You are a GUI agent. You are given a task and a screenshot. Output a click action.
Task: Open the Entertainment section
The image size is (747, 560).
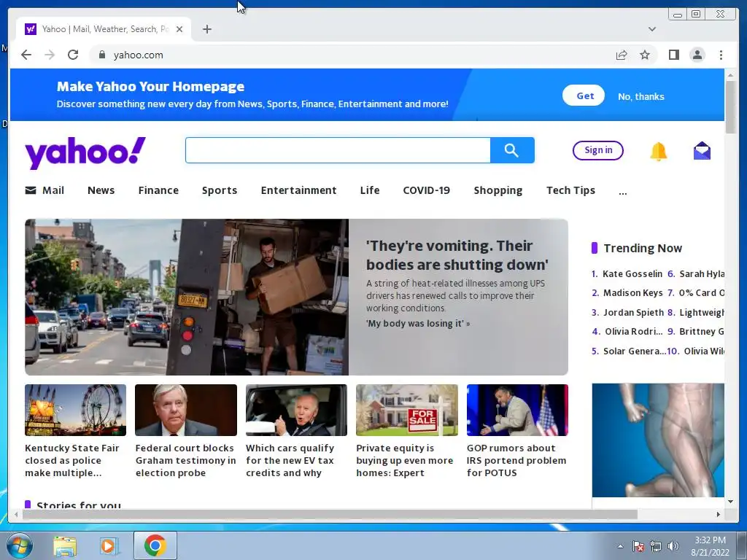298,190
